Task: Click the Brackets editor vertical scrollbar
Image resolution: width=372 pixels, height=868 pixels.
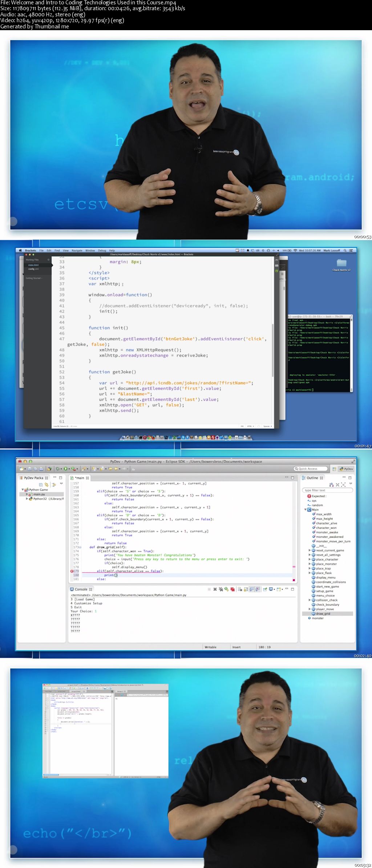Action: coord(273,350)
